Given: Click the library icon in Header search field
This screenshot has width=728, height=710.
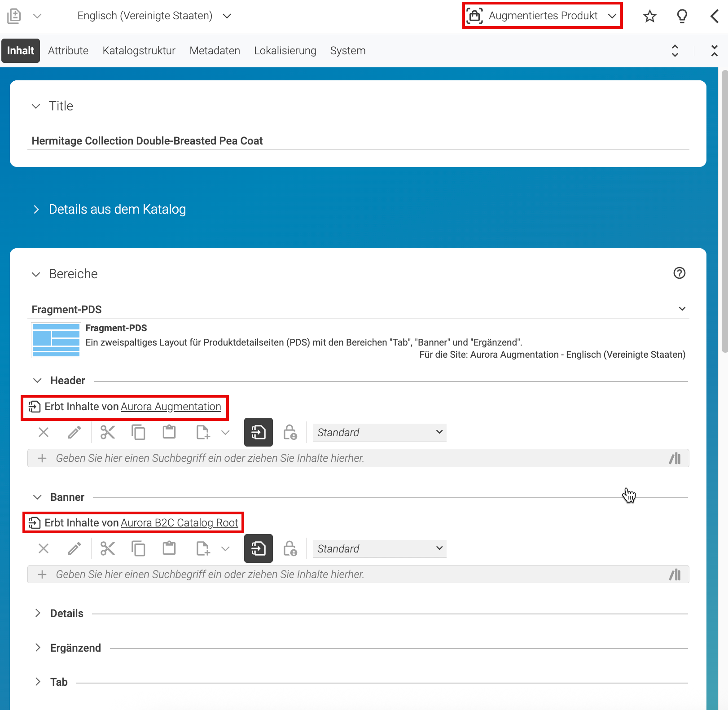Looking at the screenshot, I should pyautogui.click(x=675, y=458).
